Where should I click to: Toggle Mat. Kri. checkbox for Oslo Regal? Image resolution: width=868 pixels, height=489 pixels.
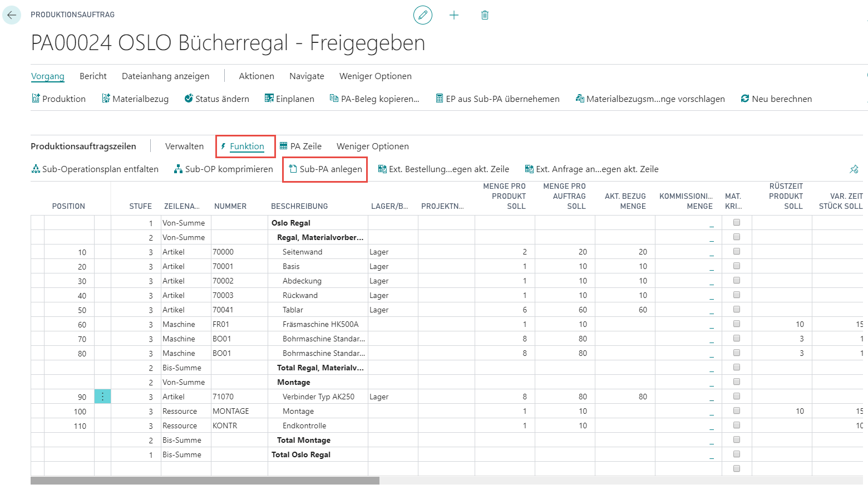coord(737,222)
